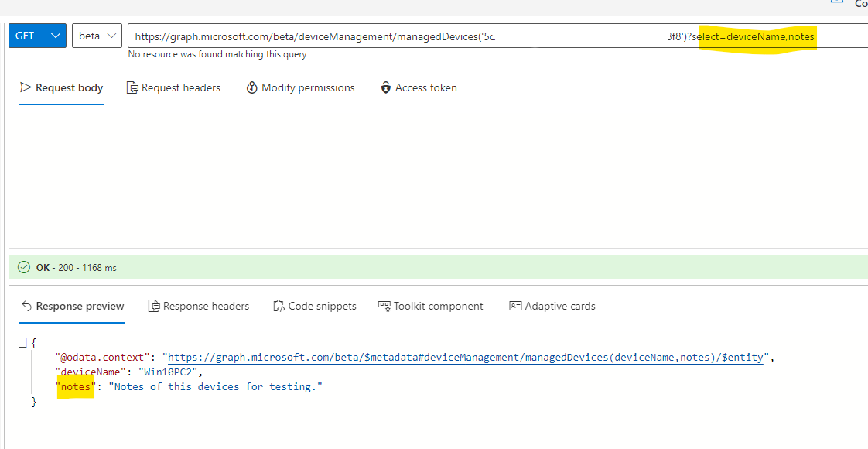Click the Toolkit component icon
Screen dimensions: 868x449
click(x=384, y=306)
